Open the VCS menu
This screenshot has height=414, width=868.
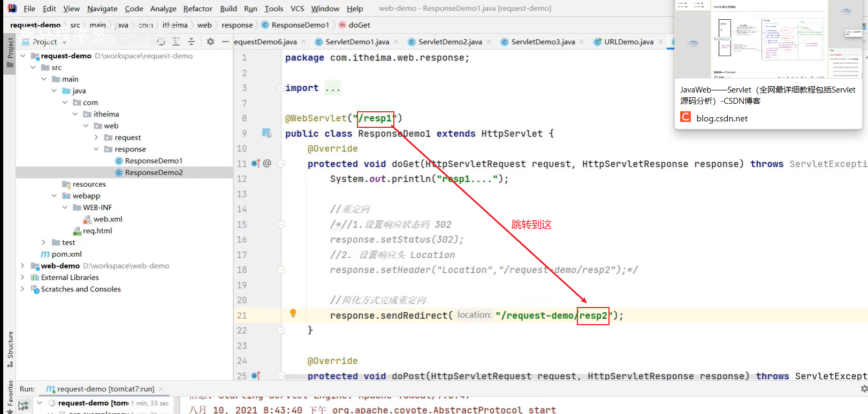297,9
